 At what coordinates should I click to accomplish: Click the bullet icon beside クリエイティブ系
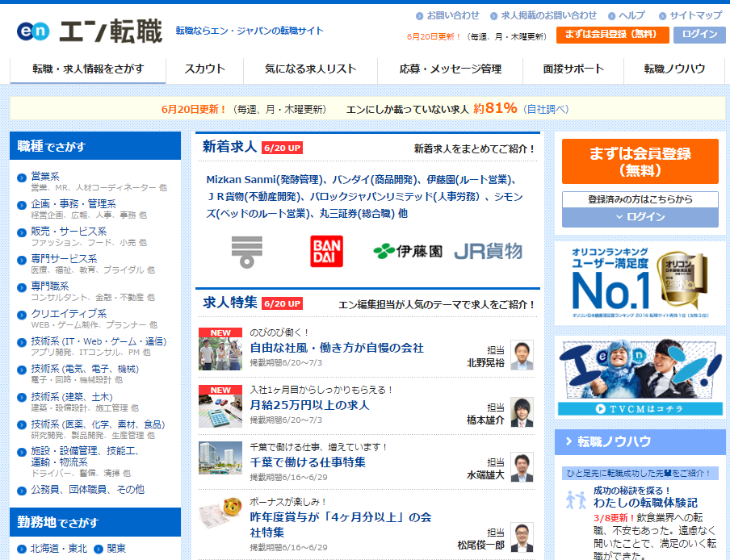click(x=22, y=315)
